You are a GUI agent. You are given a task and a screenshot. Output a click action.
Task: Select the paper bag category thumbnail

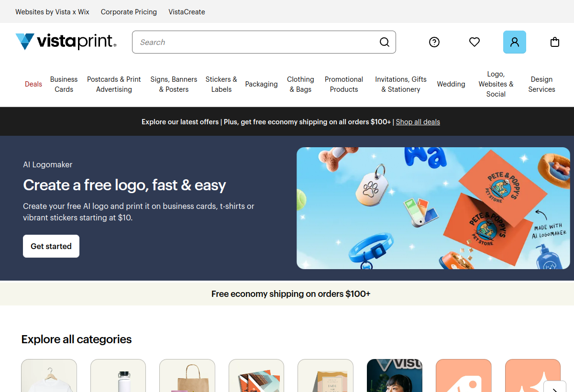[187, 376]
